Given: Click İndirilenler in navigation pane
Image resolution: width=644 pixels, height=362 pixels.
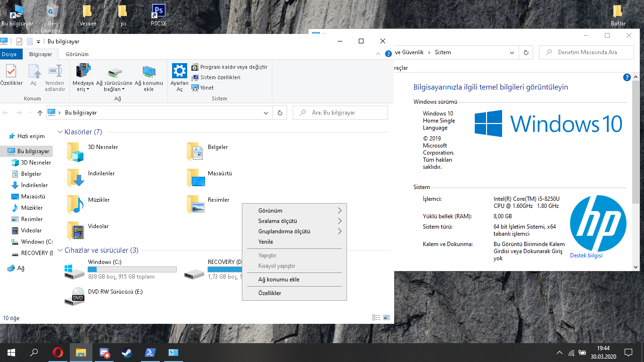Looking at the screenshot, I should 29,185.
